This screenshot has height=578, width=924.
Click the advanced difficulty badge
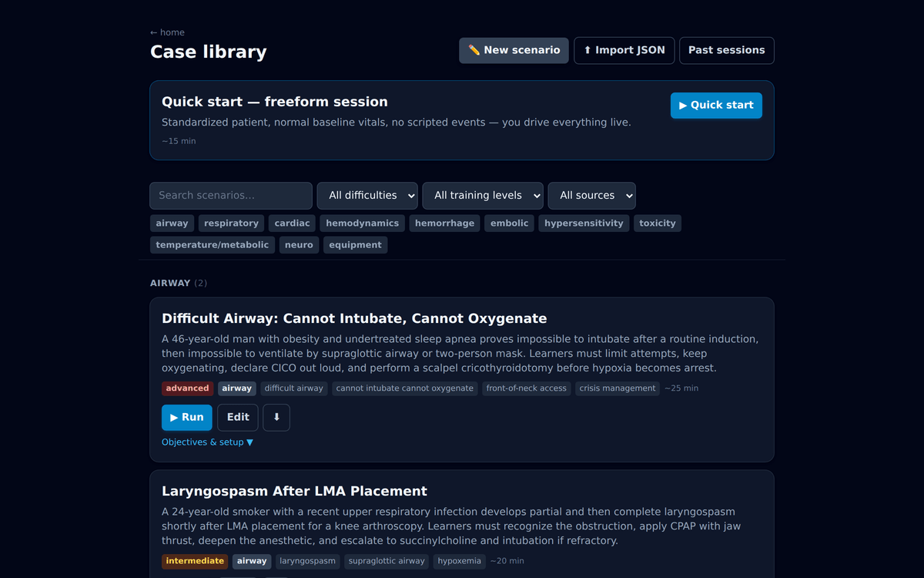(x=187, y=388)
